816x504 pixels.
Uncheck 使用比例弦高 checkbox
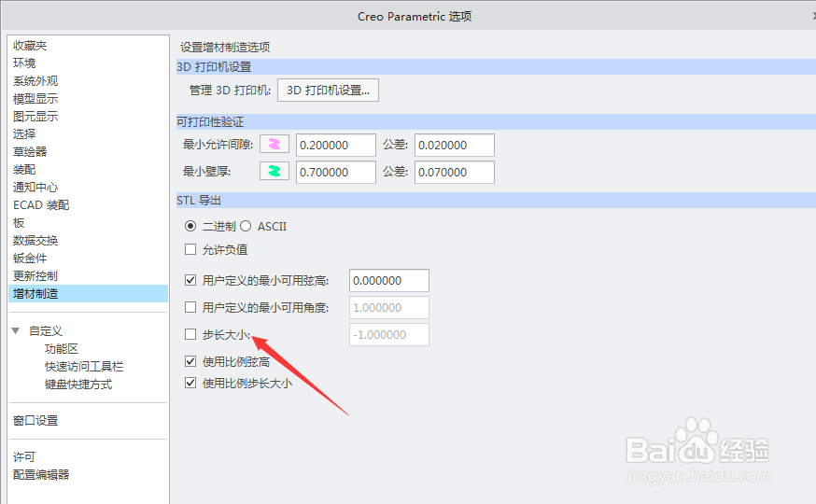pos(190,361)
